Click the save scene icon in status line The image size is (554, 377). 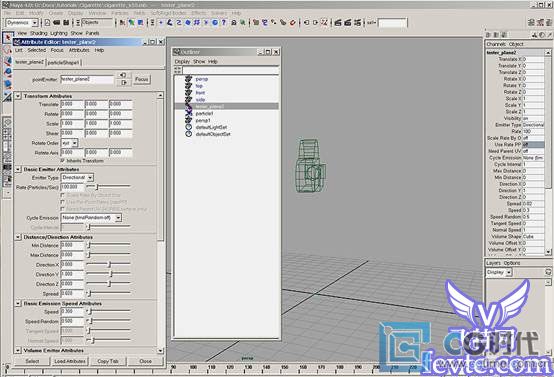pos(66,23)
